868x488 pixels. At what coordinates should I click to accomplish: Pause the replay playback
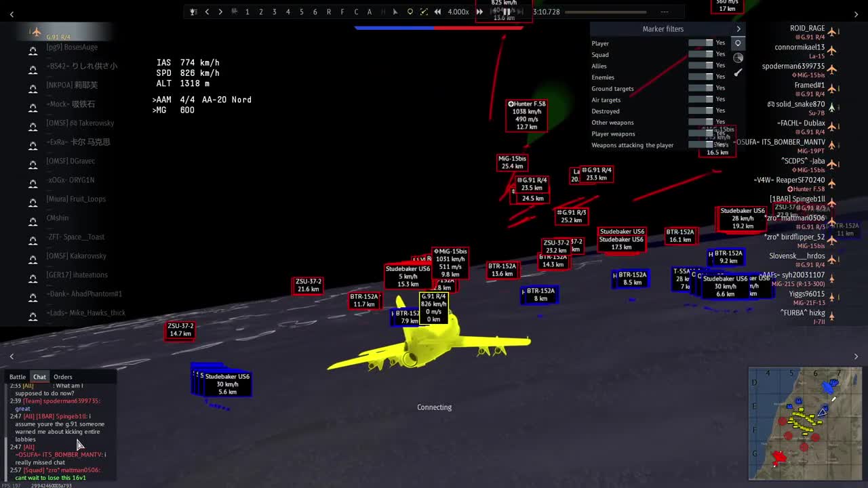[506, 12]
